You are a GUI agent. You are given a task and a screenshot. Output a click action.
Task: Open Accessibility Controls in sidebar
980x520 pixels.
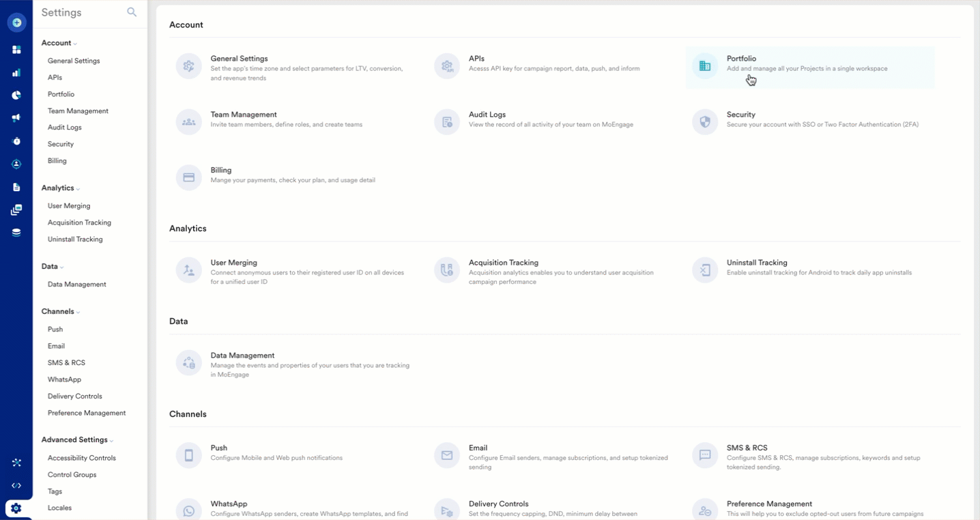(x=82, y=458)
